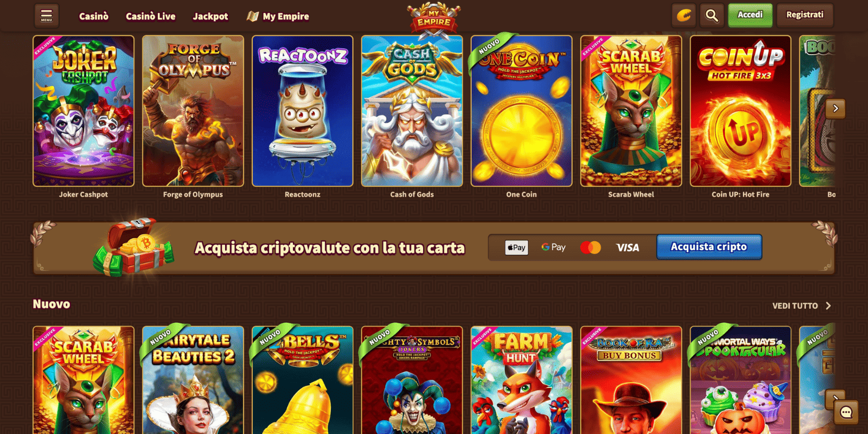868x434 pixels.
Task: Open the Cash of Gods game thumbnail
Action: pos(412,111)
